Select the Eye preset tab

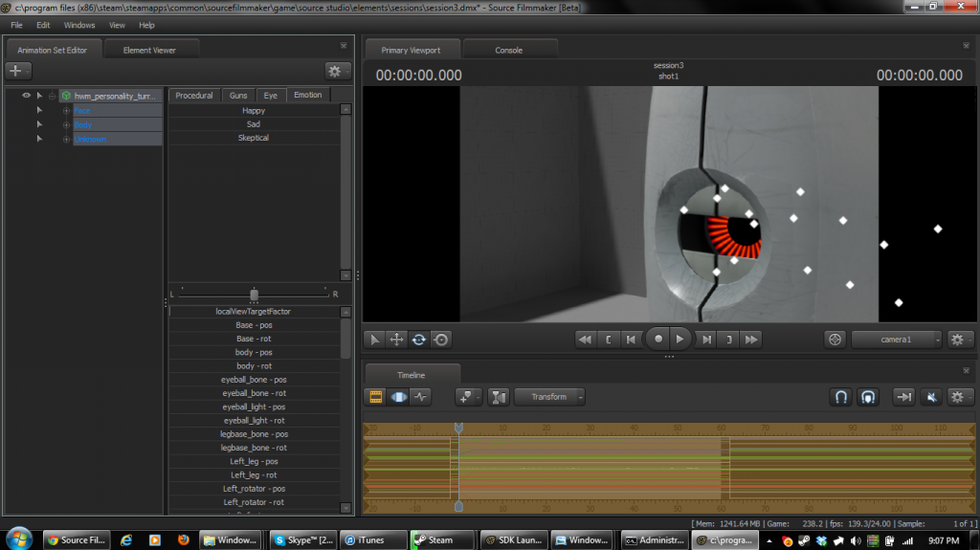click(x=271, y=95)
